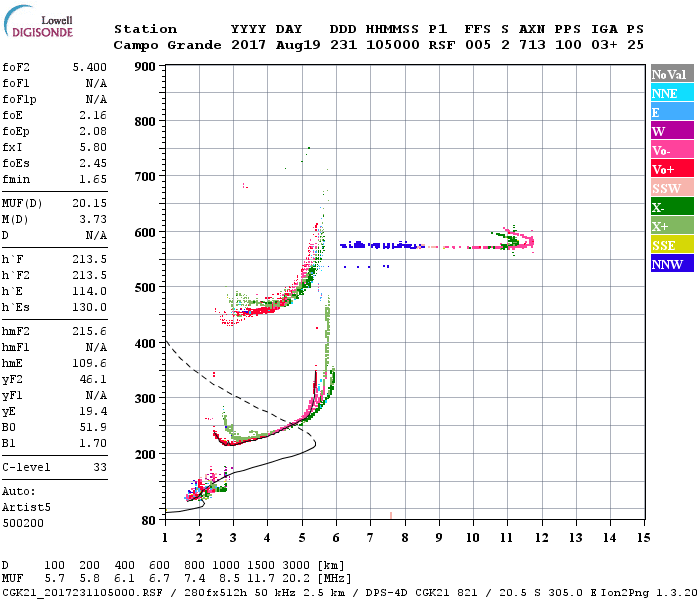Select the X- dark green legend swatch

[672, 207]
